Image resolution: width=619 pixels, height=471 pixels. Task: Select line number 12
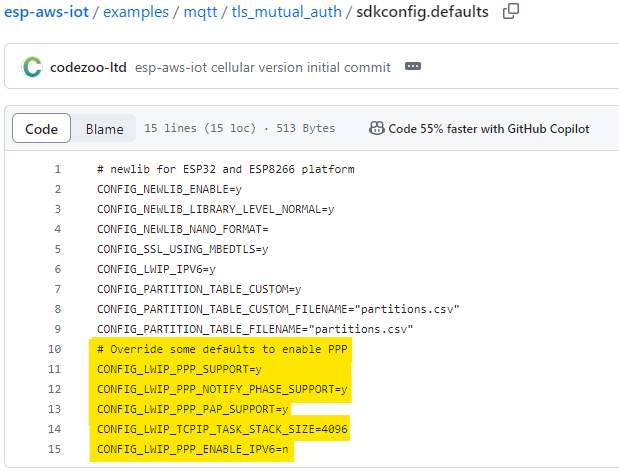54,389
